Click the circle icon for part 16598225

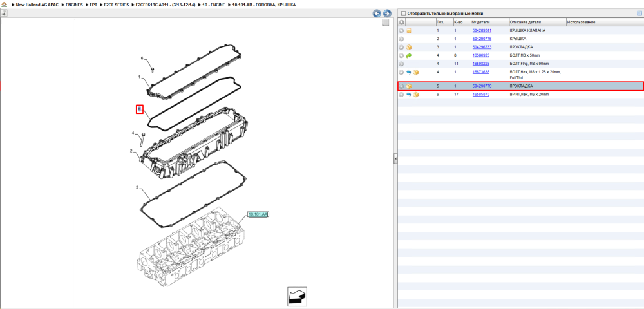[402, 64]
